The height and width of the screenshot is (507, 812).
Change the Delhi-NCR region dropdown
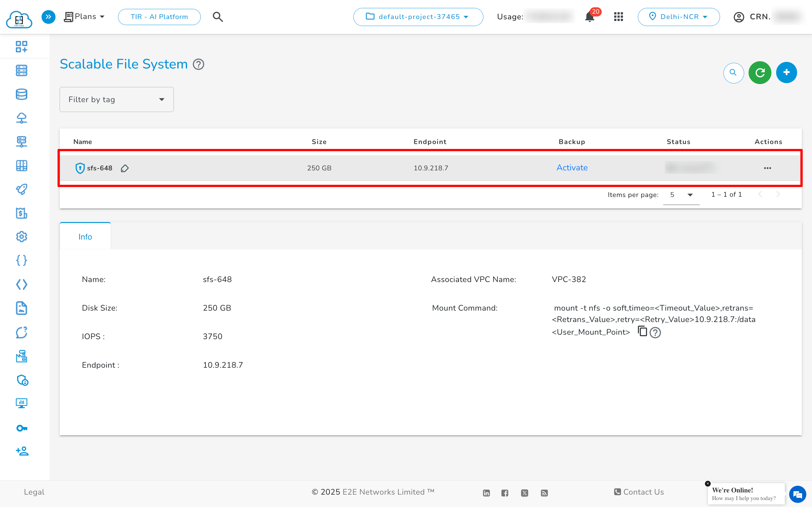click(678, 17)
